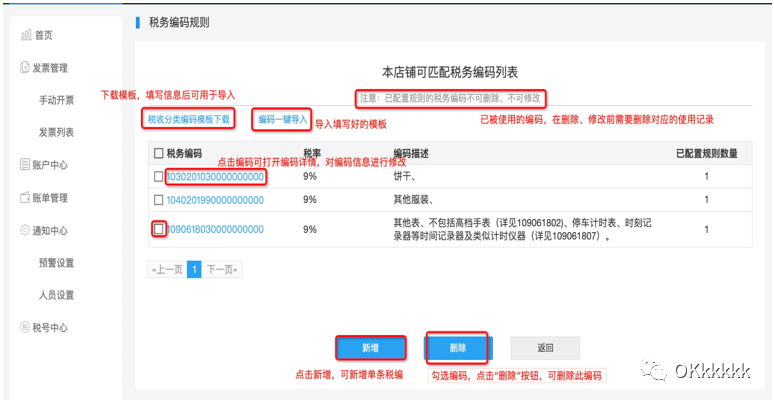This screenshot has height=402, width=774.
Task: Click the 其他表 description cell
Action: click(522, 229)
